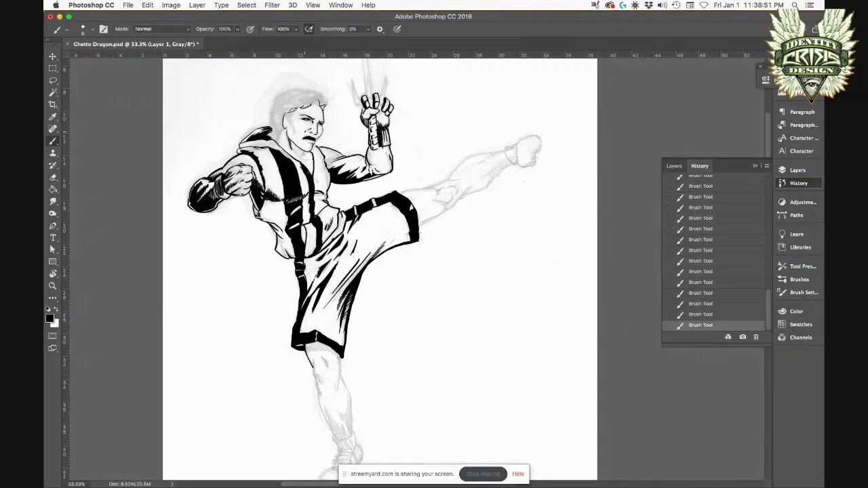Toggle pressure for size button

(x=397, y=29)
